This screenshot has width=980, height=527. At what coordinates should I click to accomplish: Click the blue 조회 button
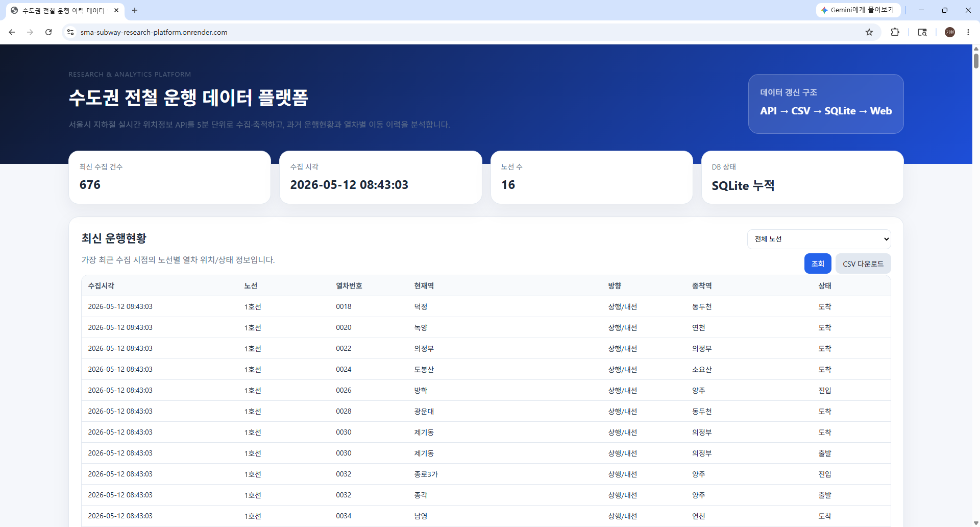click(x=818, y=263)
